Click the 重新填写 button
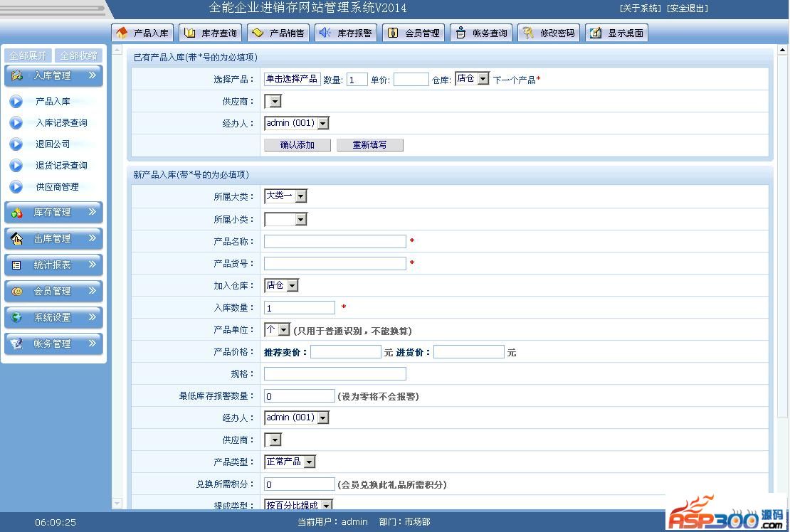 tap(370, 145)
